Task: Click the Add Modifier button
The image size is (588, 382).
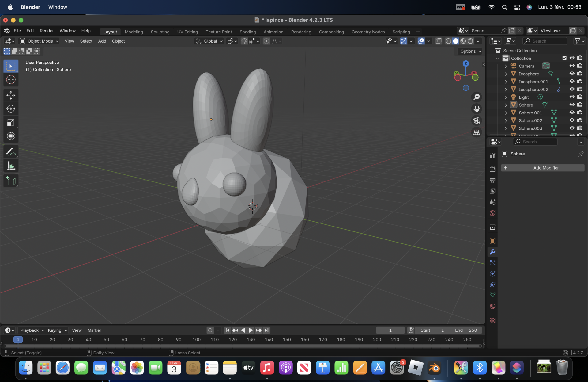Action: tap(543, 168)
